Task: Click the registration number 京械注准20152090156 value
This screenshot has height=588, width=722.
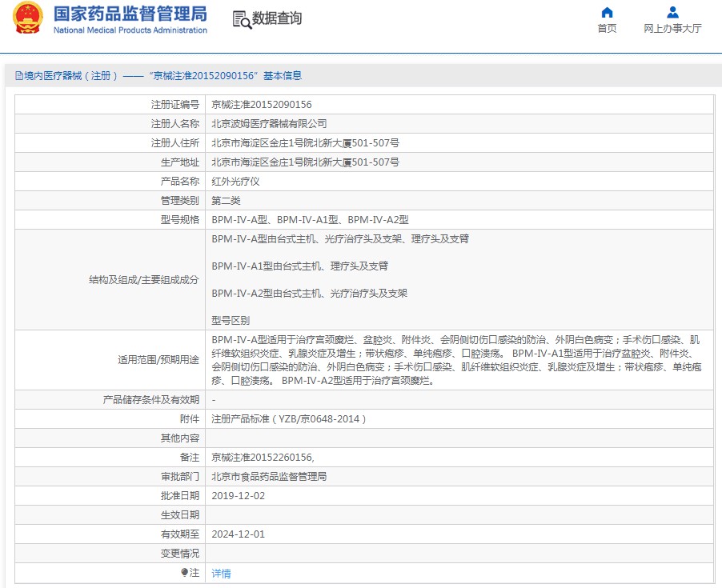Action: click(x=261, y=105)
